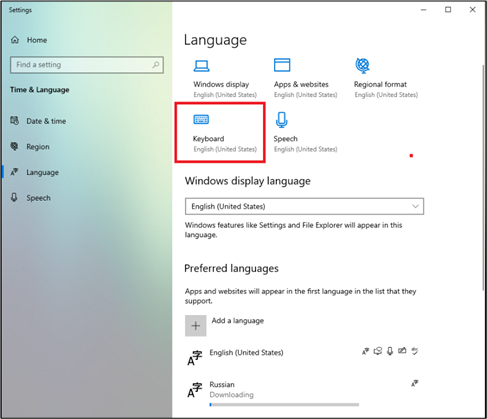The width and height of the screenshot is (487, 419).
Task: Click the search magnifier icon
Action: (156, 65)
